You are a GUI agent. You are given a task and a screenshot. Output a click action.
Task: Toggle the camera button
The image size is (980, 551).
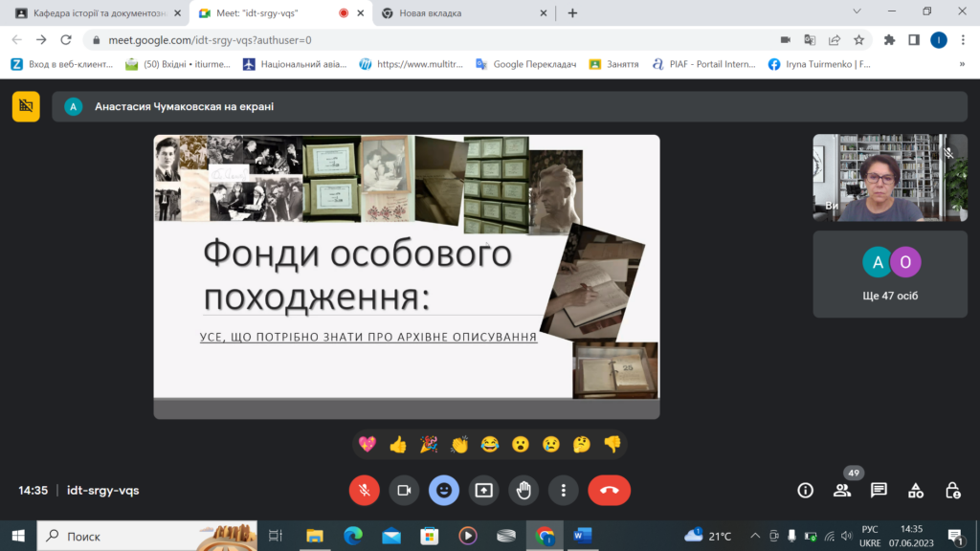tap(404, 490)
